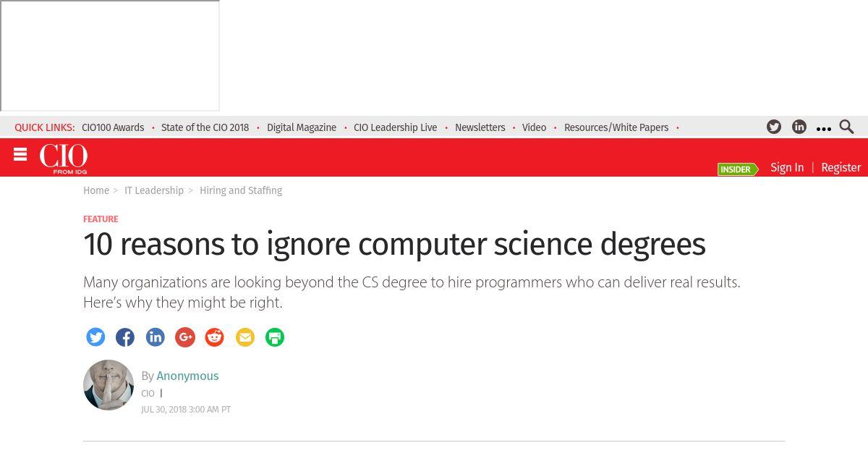Open CIO LinkedIn page from top bar
The image size is (868, 456).
(799, 127)
